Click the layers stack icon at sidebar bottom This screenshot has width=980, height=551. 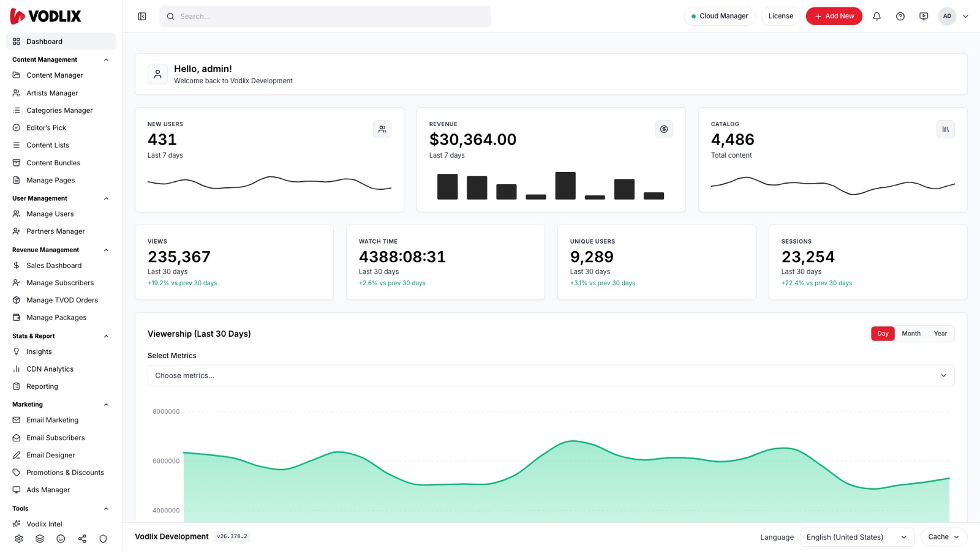tap(40, 539)
